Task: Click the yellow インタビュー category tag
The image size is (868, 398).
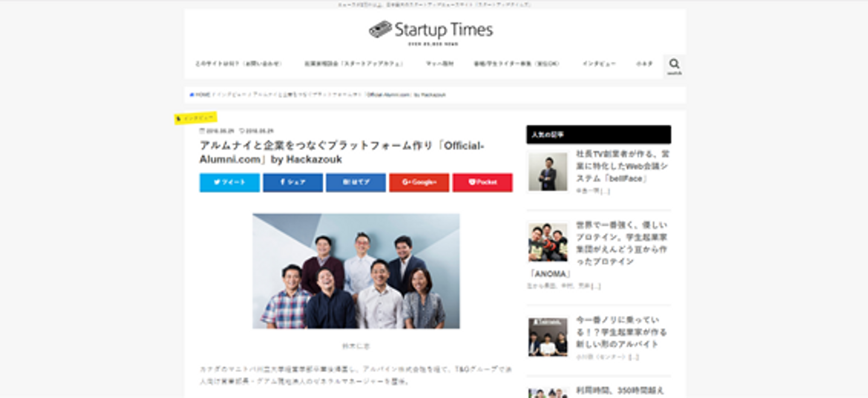Action: pyautogui.click(x=195, y=118)
